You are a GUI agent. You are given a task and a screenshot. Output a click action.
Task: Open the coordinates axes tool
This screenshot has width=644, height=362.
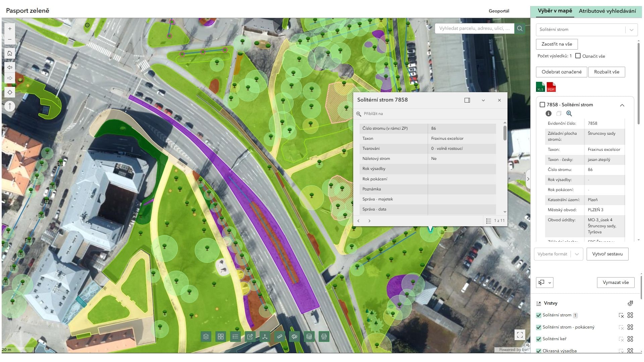pyautogui.click(x=265, y=337)
